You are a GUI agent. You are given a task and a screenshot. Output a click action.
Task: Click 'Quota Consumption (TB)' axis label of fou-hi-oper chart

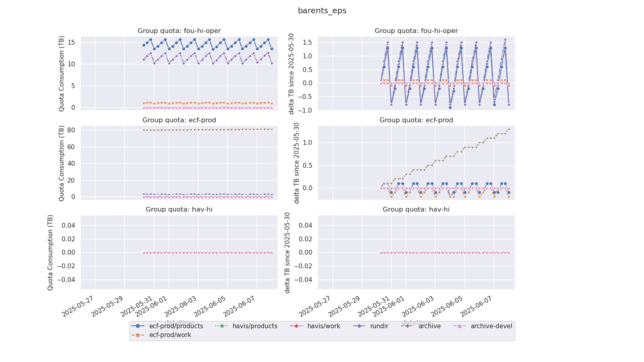click(x=62, y=74)
